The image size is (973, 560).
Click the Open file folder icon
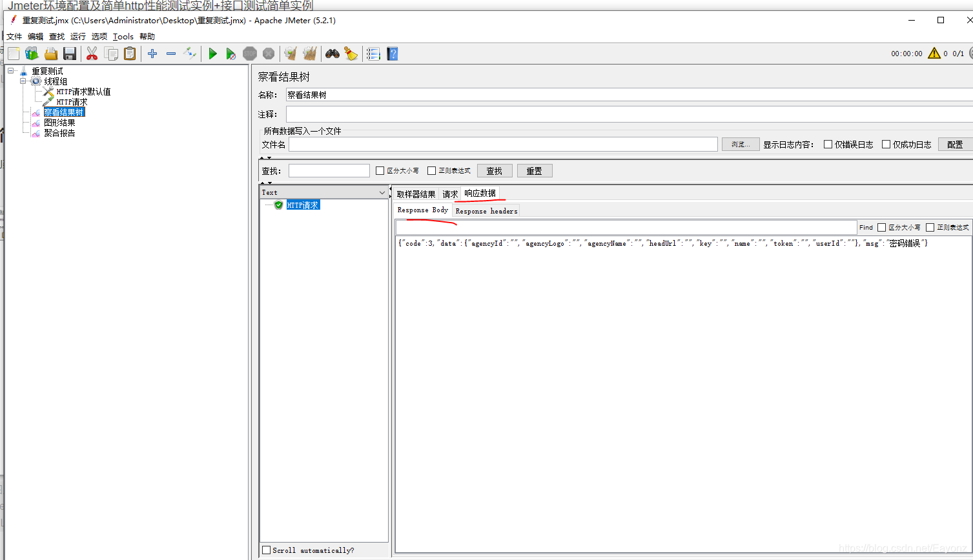tap(51, 54)
